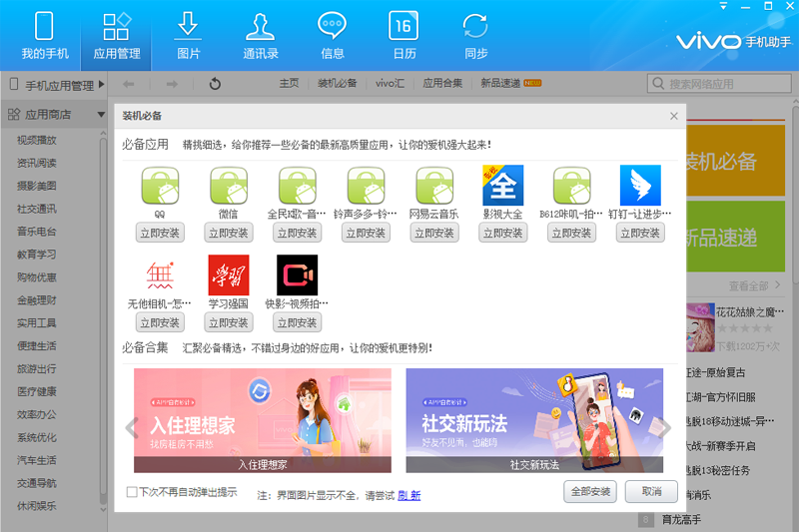
Task: Switch to the vivo汇 tab
Action: pos(390,83)
